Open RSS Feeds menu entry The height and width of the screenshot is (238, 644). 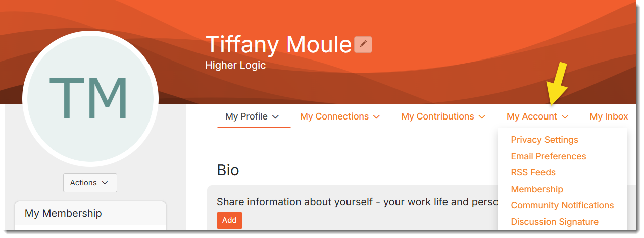pos(533,172)
